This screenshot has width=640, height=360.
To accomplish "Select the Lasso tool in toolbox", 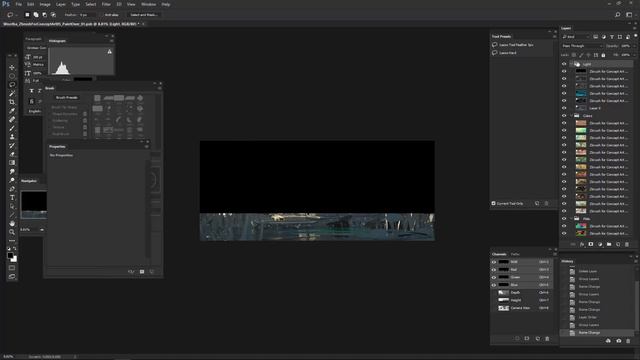I will click(12, 84).
